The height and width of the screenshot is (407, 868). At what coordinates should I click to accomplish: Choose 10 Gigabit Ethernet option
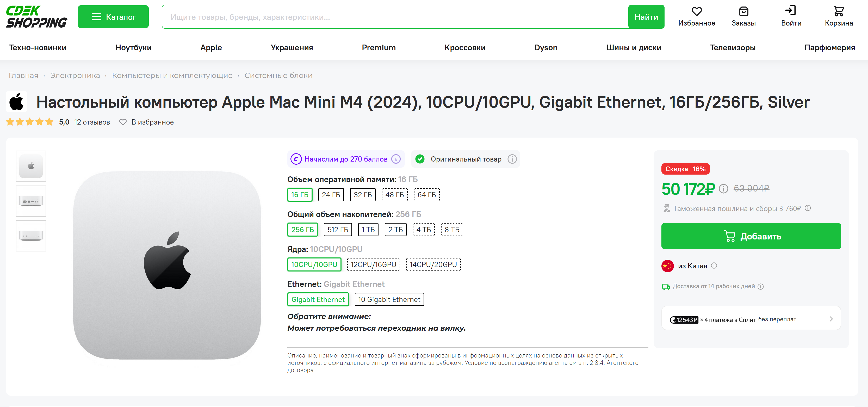tap(389, 300)
